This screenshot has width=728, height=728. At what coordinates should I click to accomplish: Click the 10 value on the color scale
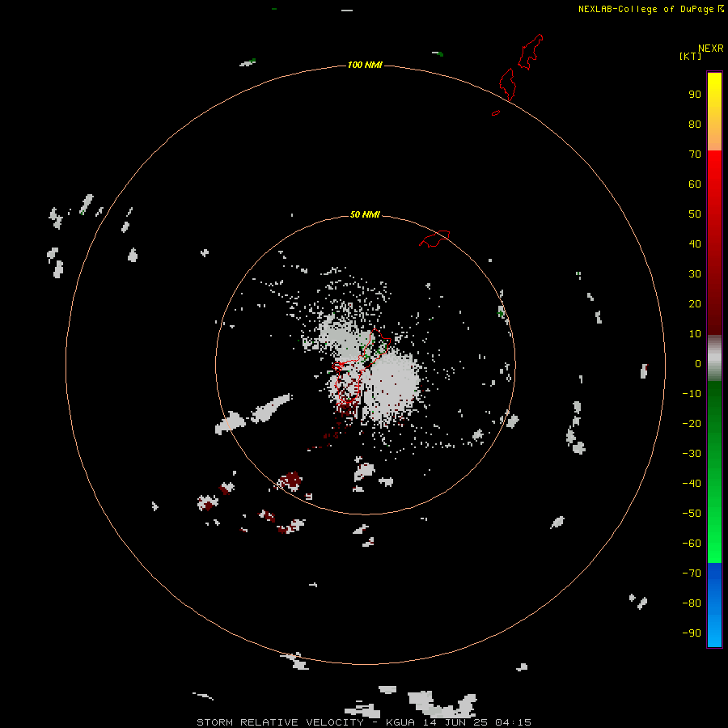coord(695,334)
